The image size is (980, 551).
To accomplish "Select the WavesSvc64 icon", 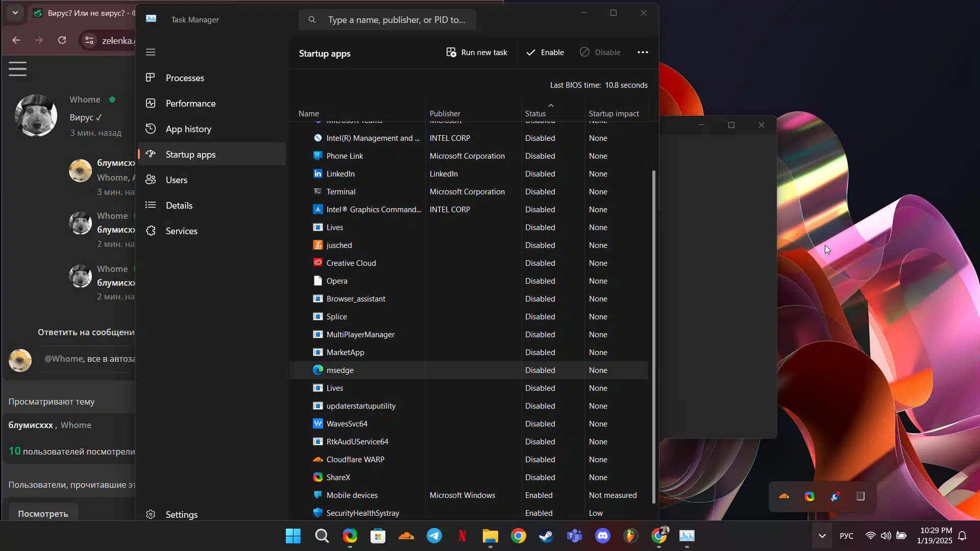I will coord(318,423).
